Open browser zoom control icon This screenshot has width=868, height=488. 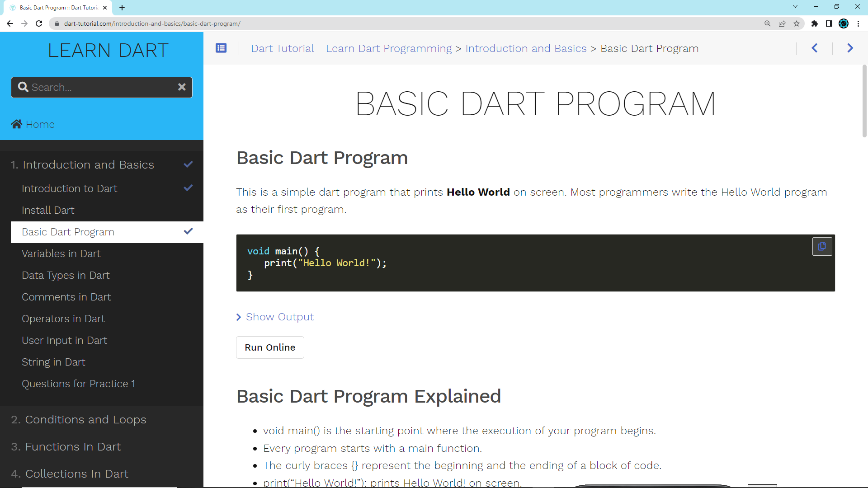(768, 23)
